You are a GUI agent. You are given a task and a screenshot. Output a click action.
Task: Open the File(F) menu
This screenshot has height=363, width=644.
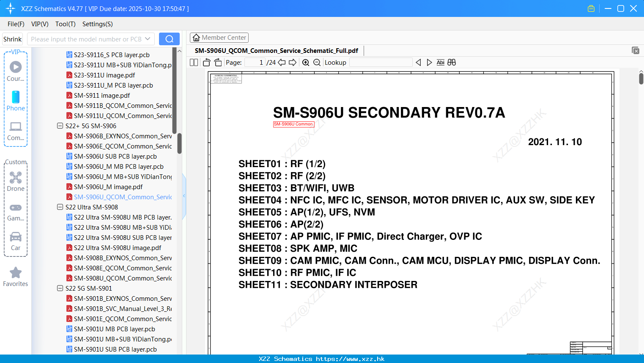16,24
